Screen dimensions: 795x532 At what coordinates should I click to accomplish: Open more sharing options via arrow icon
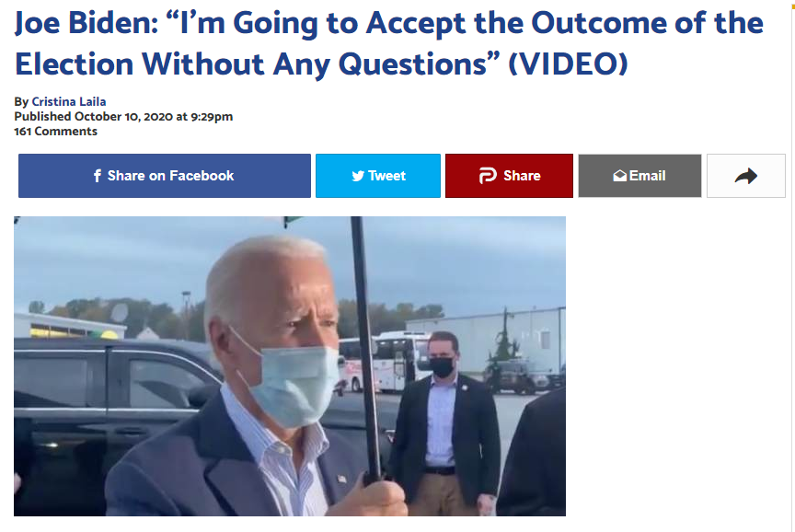point(746,176)
